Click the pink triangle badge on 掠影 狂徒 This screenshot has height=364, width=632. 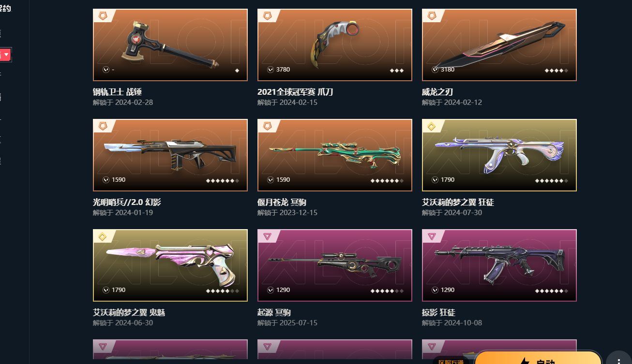click(432, 236)
